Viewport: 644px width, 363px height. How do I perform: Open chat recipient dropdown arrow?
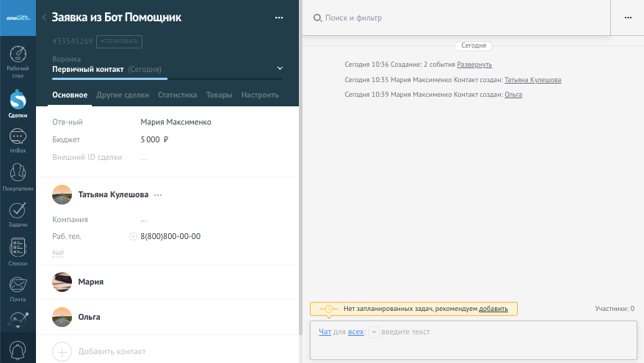[374, 332]
